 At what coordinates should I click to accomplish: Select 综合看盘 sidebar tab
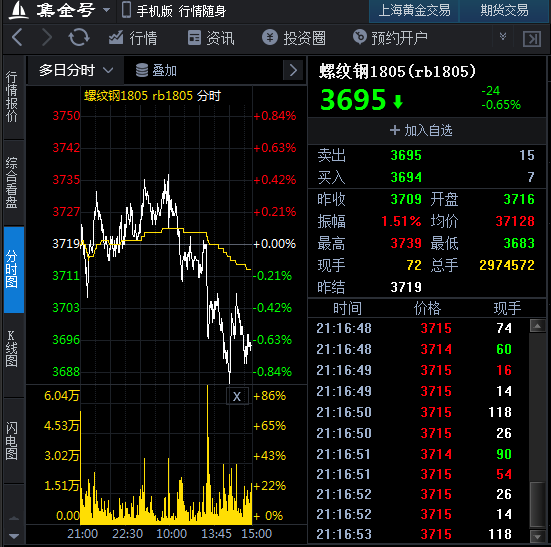[x=13, y=183]
